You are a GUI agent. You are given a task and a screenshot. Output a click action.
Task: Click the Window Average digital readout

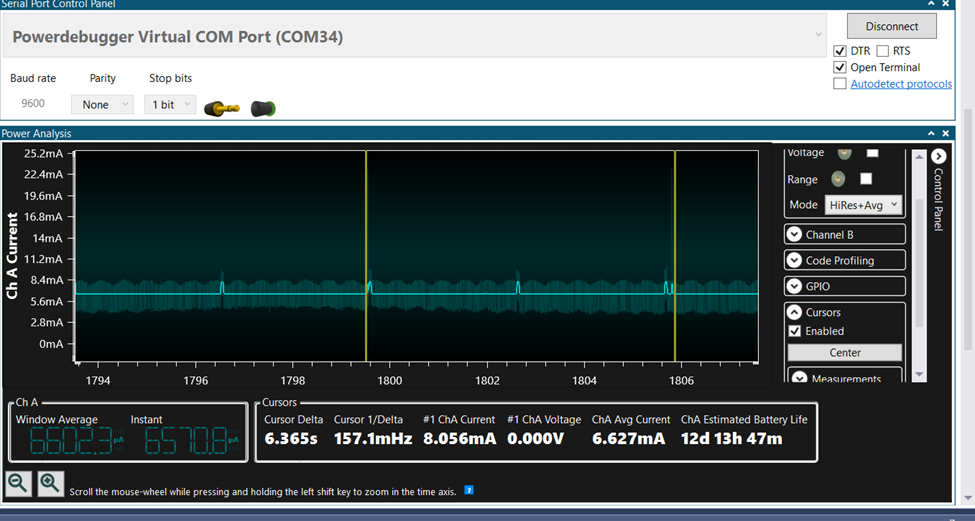coord(76,441)
